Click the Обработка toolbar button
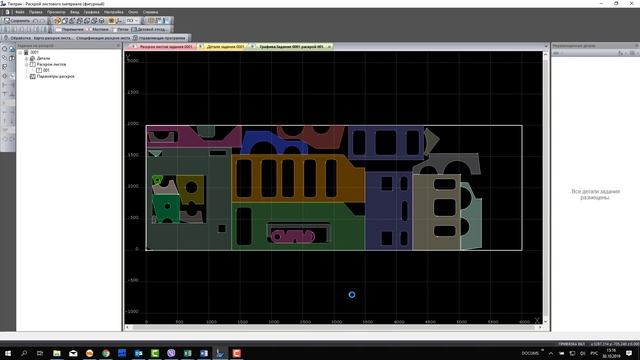640x360 pixels. pyautogui.click(x=17, y=38)
